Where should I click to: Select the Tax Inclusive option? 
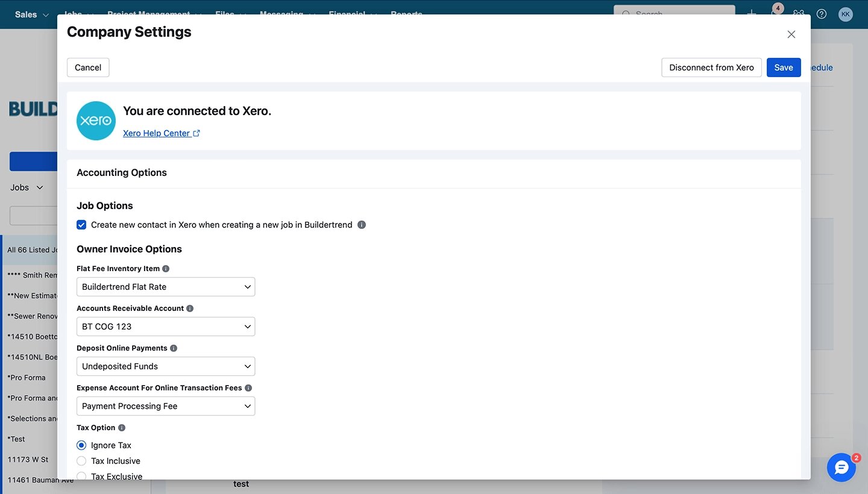(81, 461)
